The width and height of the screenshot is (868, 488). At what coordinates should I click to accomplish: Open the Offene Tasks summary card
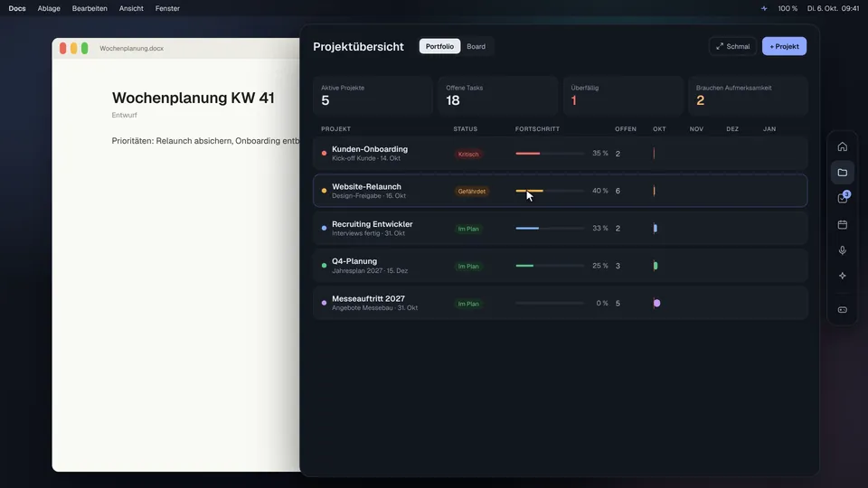[x=497, y=96]
